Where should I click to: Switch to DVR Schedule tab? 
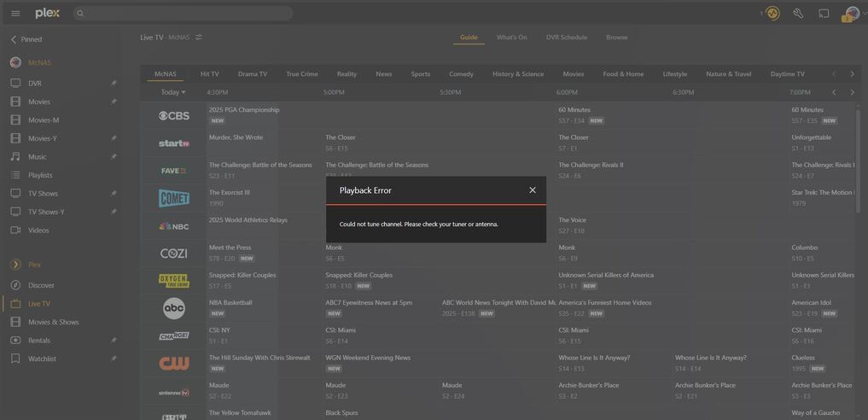(x=567, y=38)
